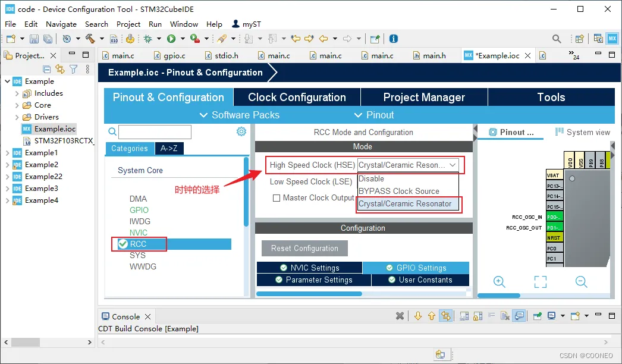
Task: Expand the Includes folder
Action: [x=17, y=93]
